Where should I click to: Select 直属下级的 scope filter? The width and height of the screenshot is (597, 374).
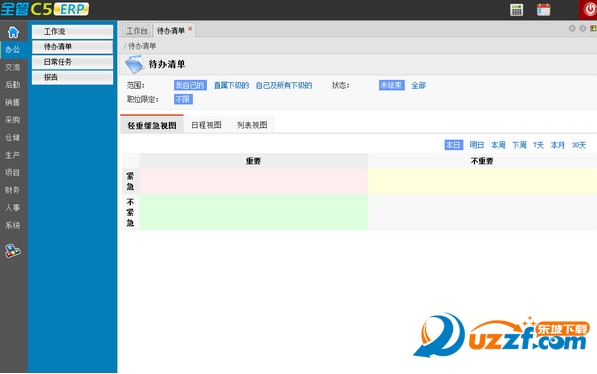(231, 85)
